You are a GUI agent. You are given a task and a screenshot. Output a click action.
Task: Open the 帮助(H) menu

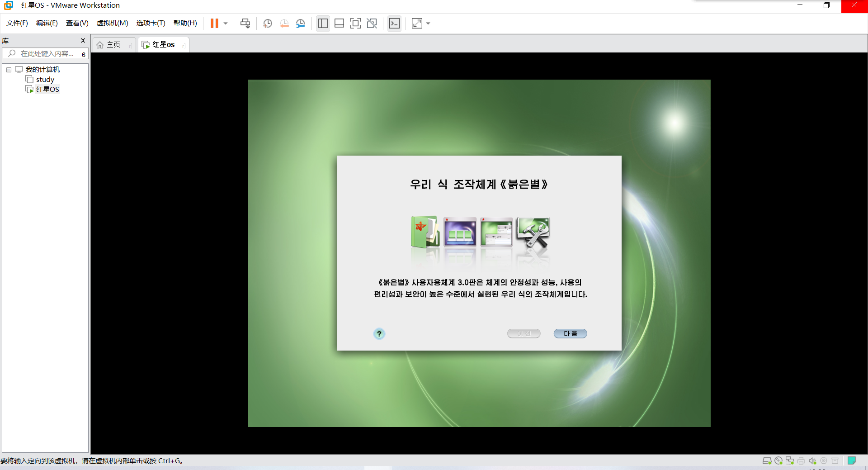185,23
